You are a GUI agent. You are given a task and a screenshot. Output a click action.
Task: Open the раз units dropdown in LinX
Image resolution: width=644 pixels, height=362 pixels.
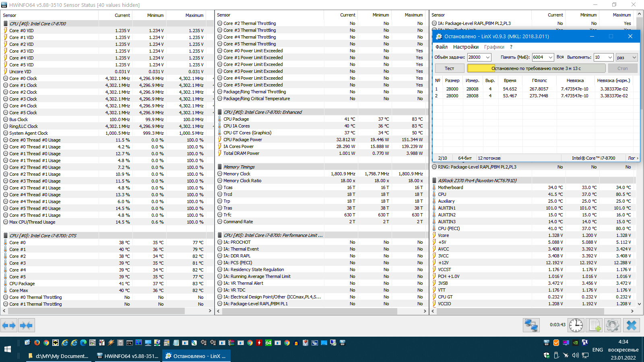627,57
